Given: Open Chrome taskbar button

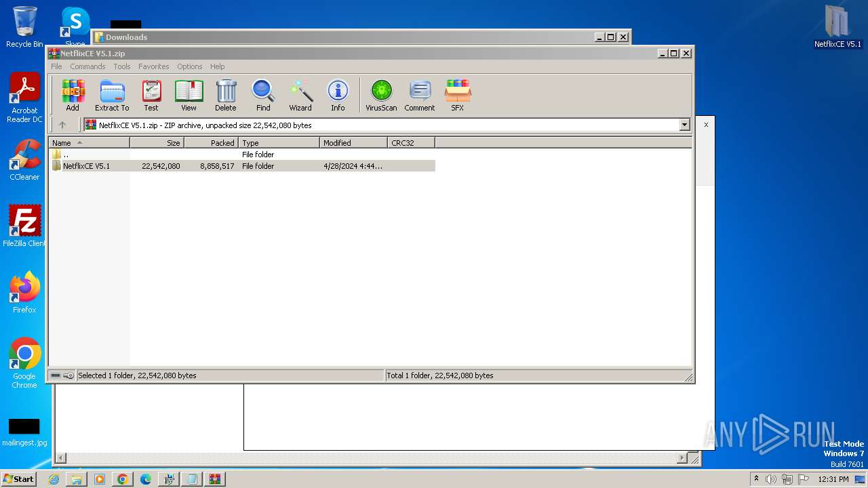Looking at the screenshot, I should pos(123,479).
